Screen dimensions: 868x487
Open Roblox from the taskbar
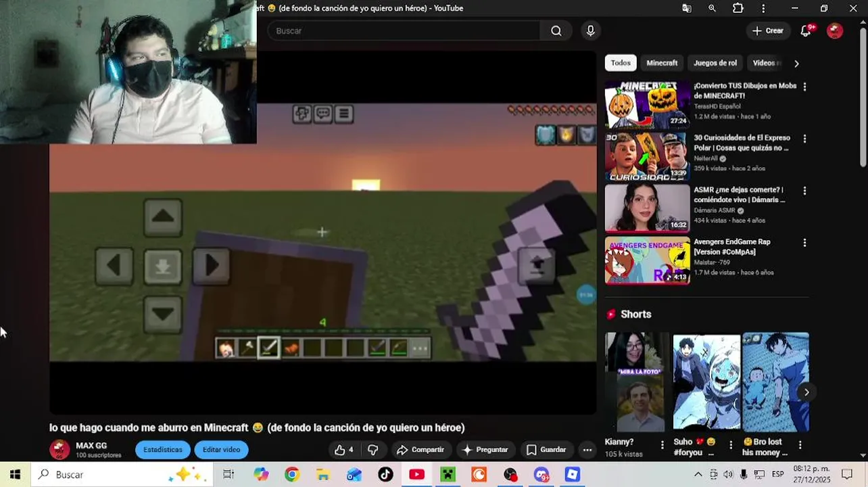point(573,474)
